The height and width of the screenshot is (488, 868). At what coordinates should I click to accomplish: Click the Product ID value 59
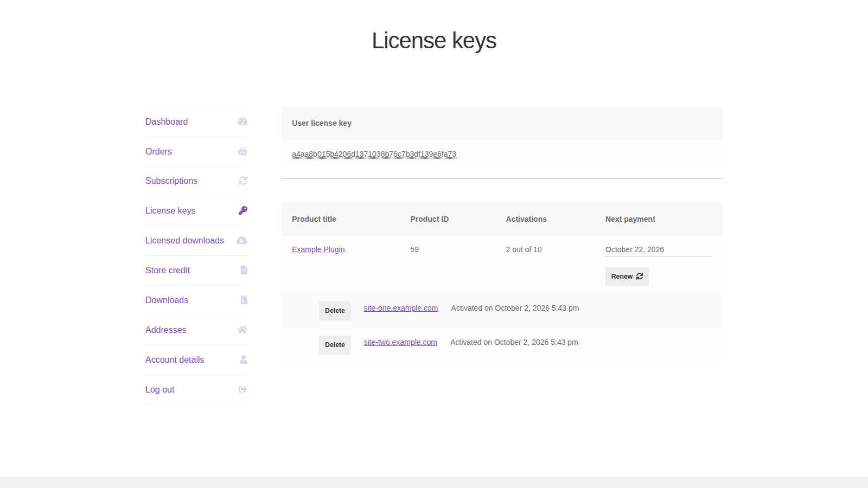pyautogui.click(x=414, y=249)
